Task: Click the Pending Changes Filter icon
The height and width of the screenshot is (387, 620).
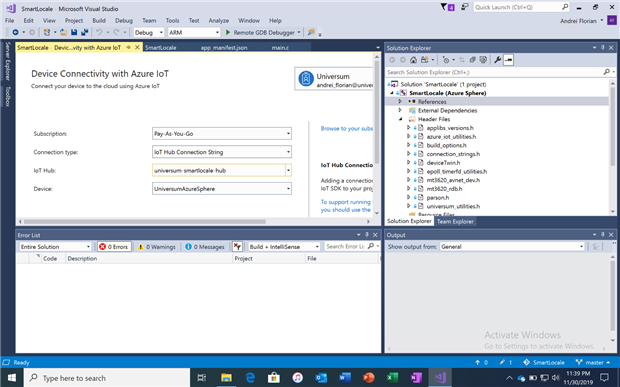Action: 446,60
